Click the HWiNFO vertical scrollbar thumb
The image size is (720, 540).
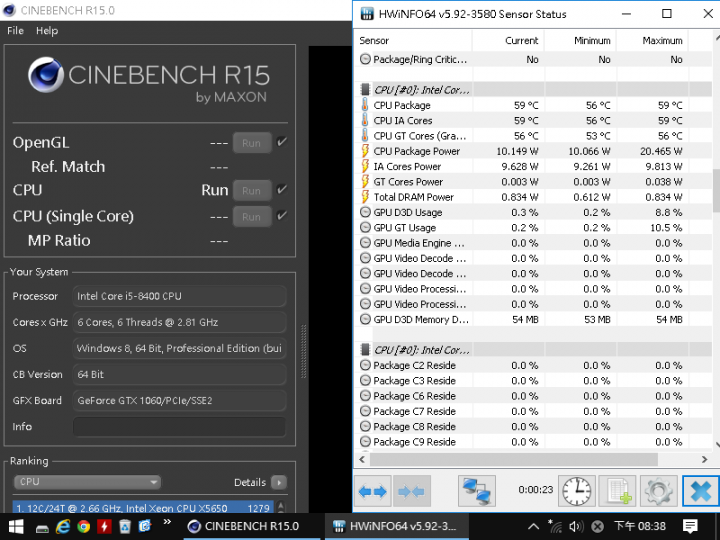point(716,190)
